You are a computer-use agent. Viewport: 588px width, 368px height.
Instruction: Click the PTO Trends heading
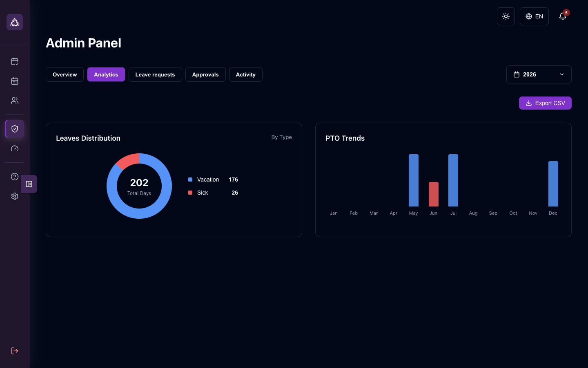click(x=345, y=138)
